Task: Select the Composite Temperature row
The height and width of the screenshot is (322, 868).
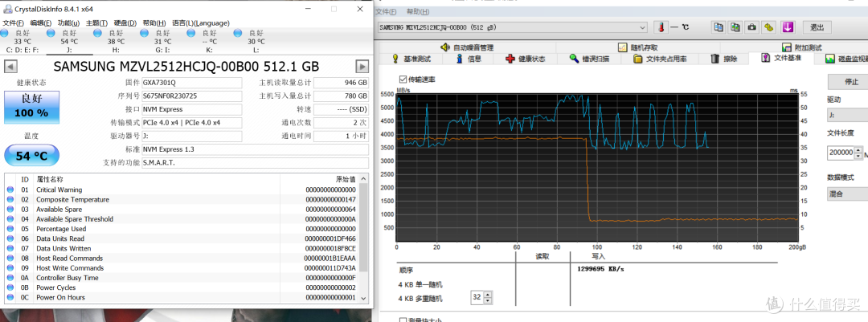Action: pyautogui.click(x=182, y=200)
